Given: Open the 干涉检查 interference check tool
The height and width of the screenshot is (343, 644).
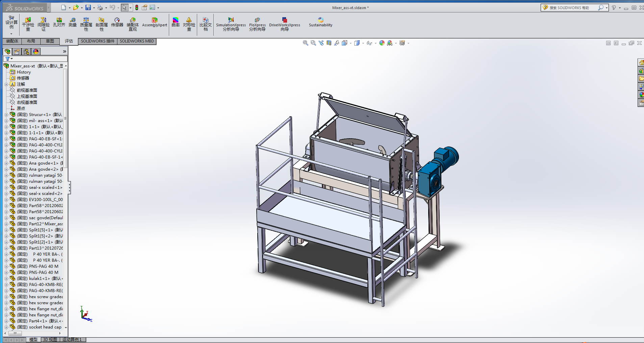Looking at the screenshot, I should point(28,24).
